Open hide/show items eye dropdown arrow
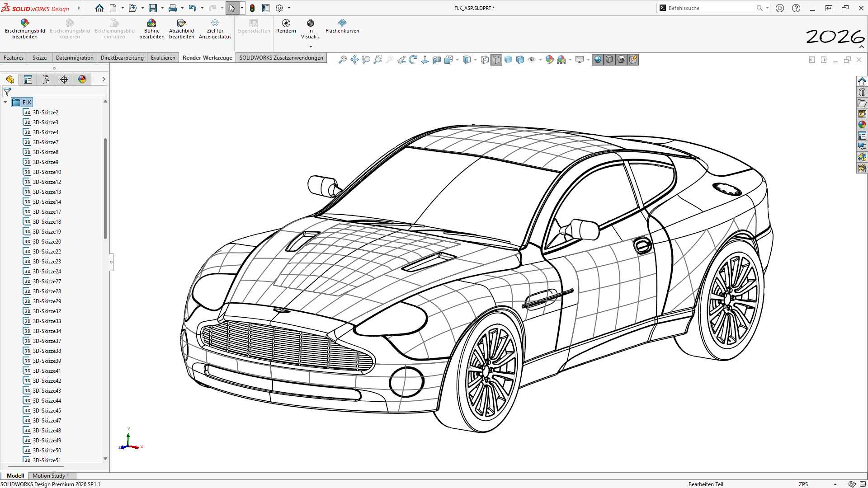The image size is (868, 488). [540, 60]
